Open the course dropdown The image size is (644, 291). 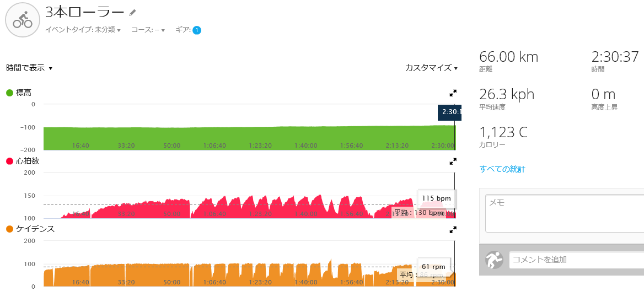point(148,30)
